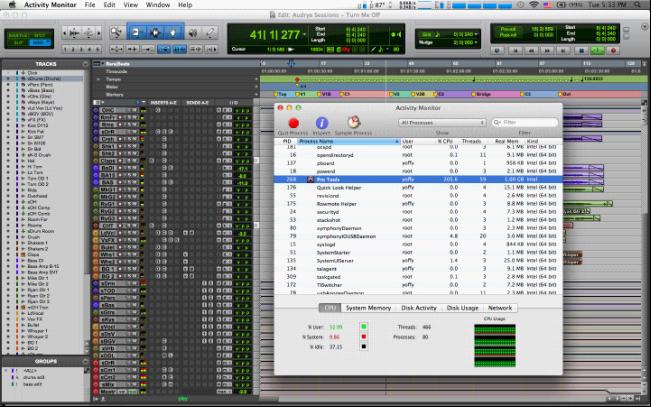Open the main counter format dropdown arrow
Screen dimensions: 651x407
coord(305,35)
